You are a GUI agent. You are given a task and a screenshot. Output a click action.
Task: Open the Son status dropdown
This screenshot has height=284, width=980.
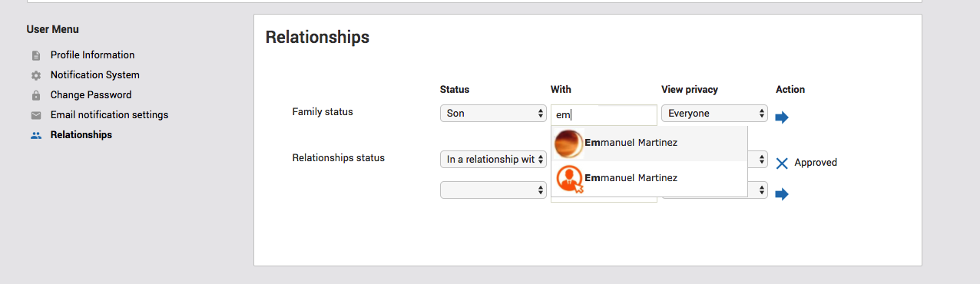pos(493,114)
